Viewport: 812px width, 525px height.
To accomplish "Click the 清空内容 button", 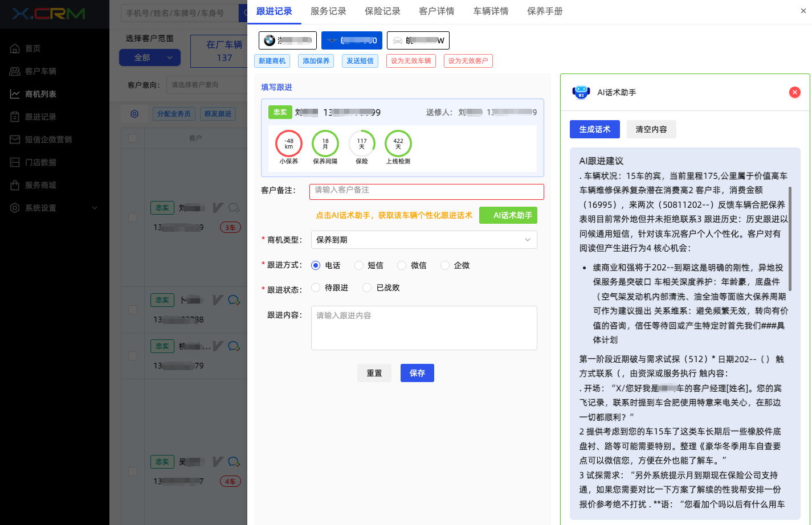I will point(651,129).
